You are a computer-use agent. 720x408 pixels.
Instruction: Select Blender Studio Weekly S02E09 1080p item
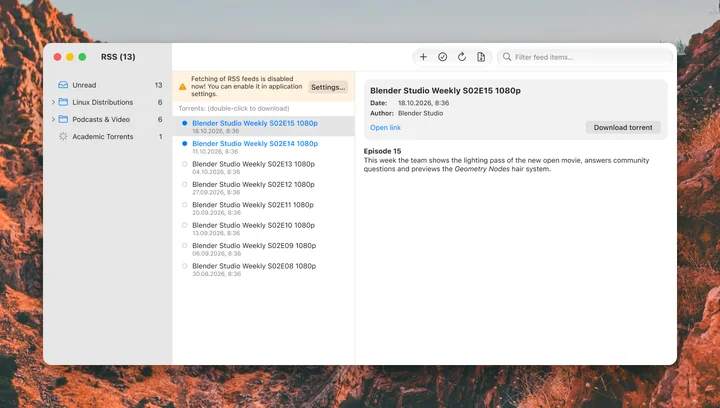[x=264, y=249]
